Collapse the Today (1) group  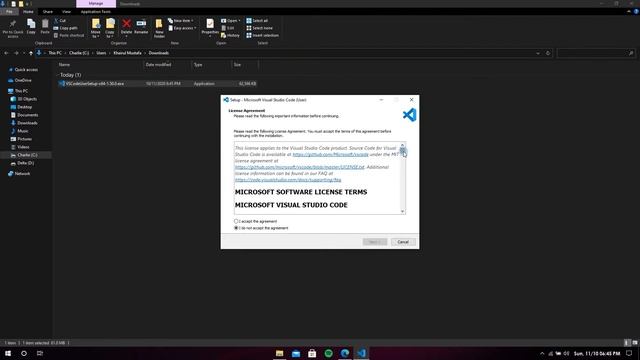click(x=58, y=75)
